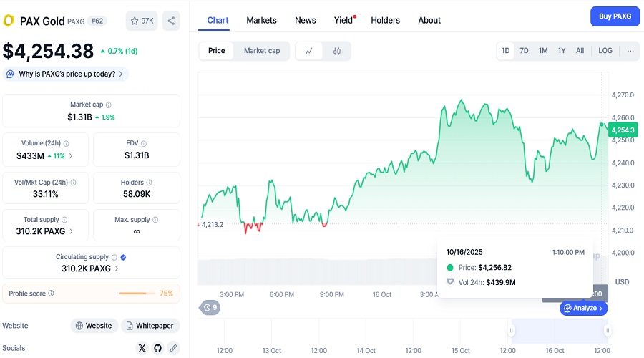Screen dimensions: 644x358
Task: Open chart more options ellipsis
Action: point(630,51)
